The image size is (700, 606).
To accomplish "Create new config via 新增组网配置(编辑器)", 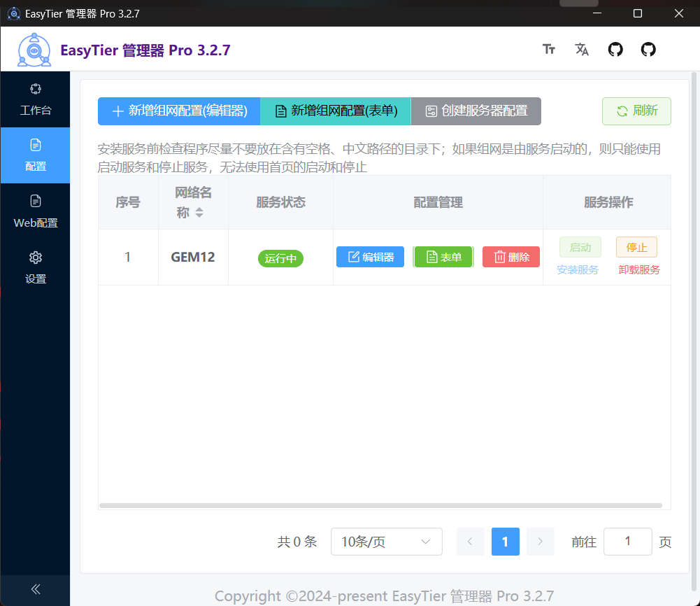I will [178, 111].
